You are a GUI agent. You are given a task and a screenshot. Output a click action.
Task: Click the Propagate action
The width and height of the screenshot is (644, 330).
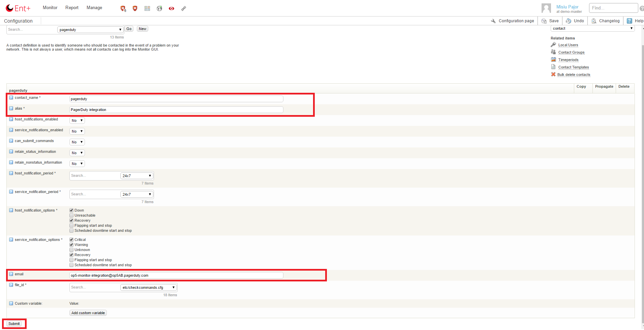pyautogui.click(x=604, y=87)
